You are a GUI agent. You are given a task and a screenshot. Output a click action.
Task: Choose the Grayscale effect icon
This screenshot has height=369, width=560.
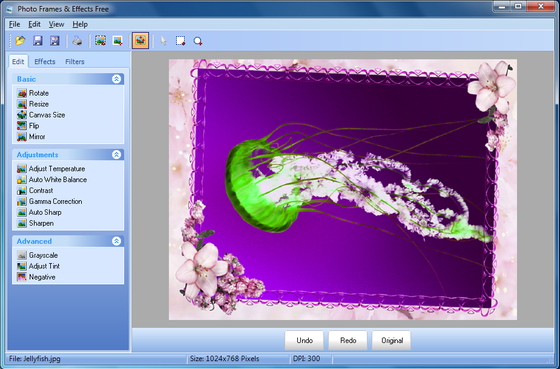pos(22,255)
